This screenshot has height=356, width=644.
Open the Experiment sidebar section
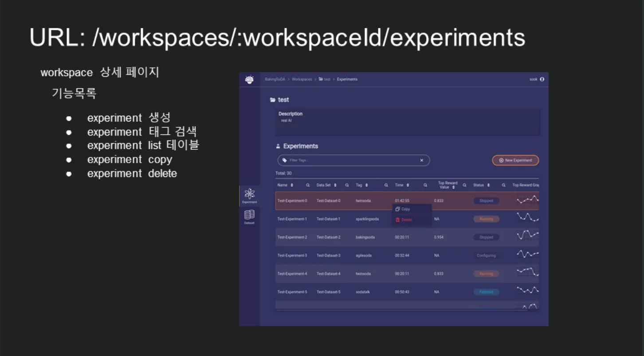(250, 195)
